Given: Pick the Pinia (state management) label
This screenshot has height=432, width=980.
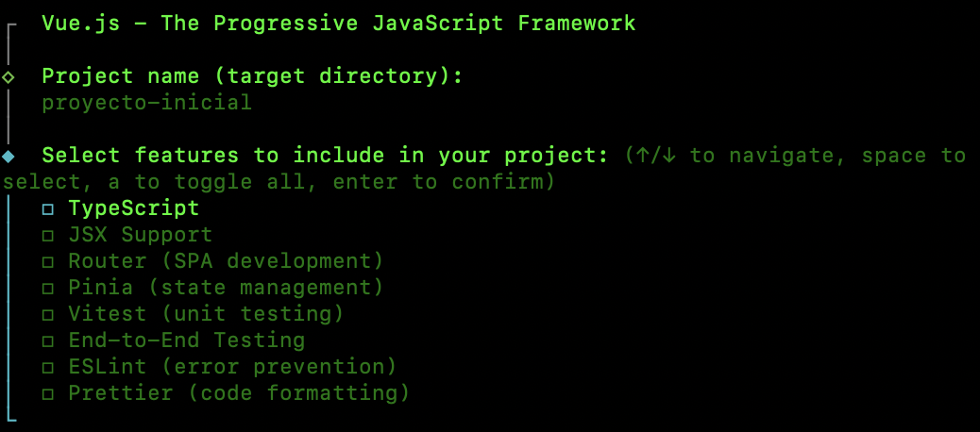Looking at the screenshot, I should (x=226, y=287).
